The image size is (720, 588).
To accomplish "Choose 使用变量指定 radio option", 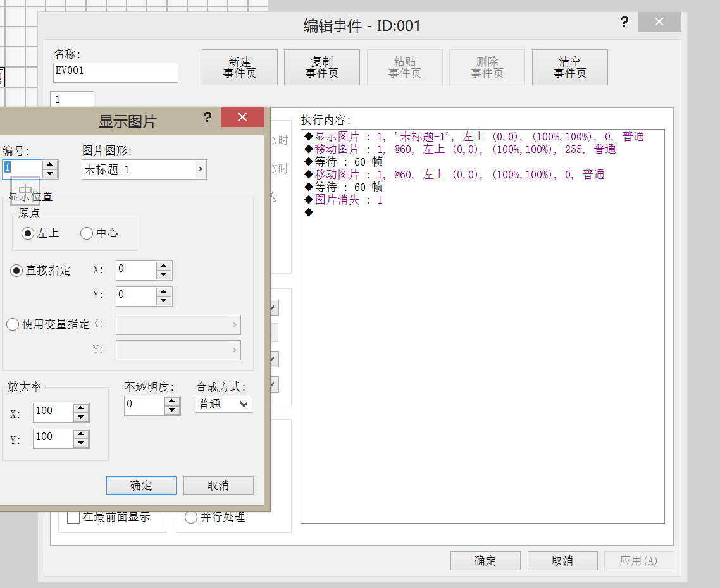I will tap(13, 324).
